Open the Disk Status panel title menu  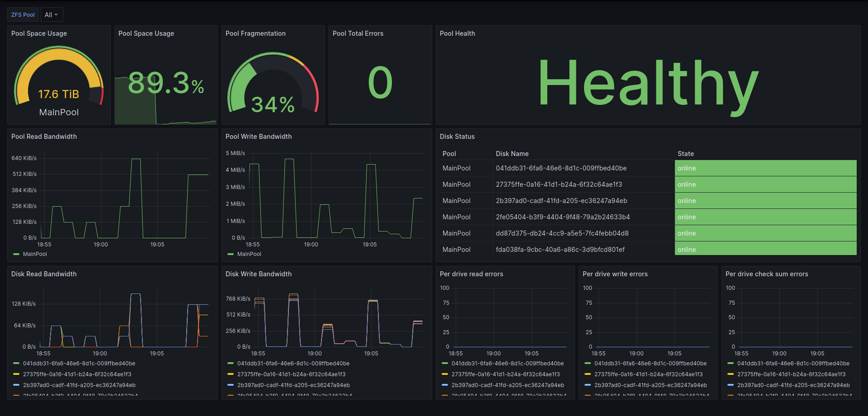pyautogui.click(x=457, y=137)
